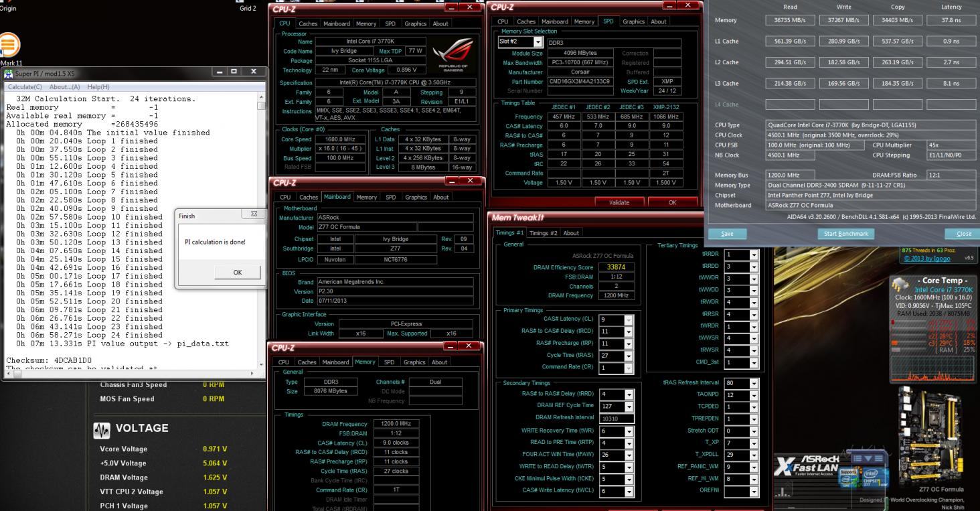Open SPD tab in the CPU-Z Mainboard window
The image size is (980, 511).
click(390, 197)
